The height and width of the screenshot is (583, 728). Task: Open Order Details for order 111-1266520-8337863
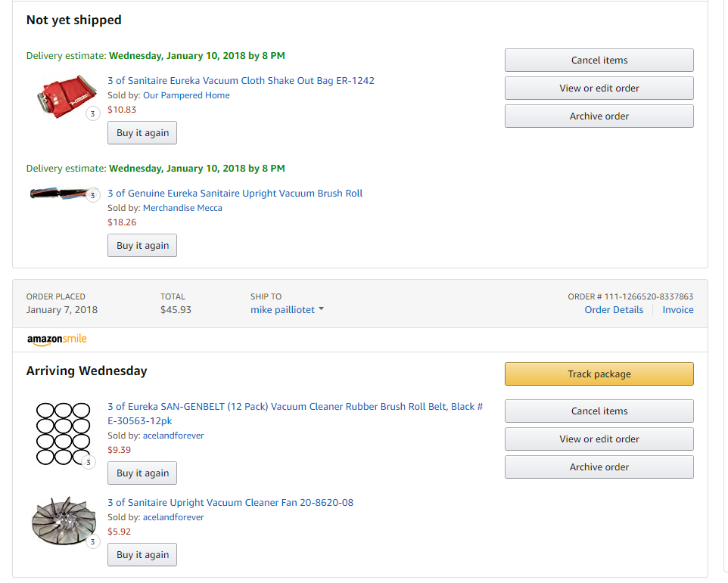coord(614,310)
